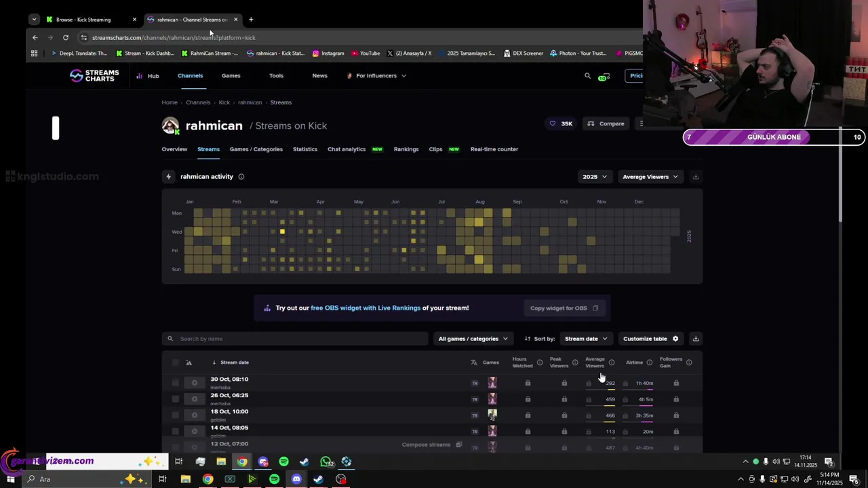
Task: Tick checkbox for 18 Oct, 10:00 stream
Action: (175, 415)
